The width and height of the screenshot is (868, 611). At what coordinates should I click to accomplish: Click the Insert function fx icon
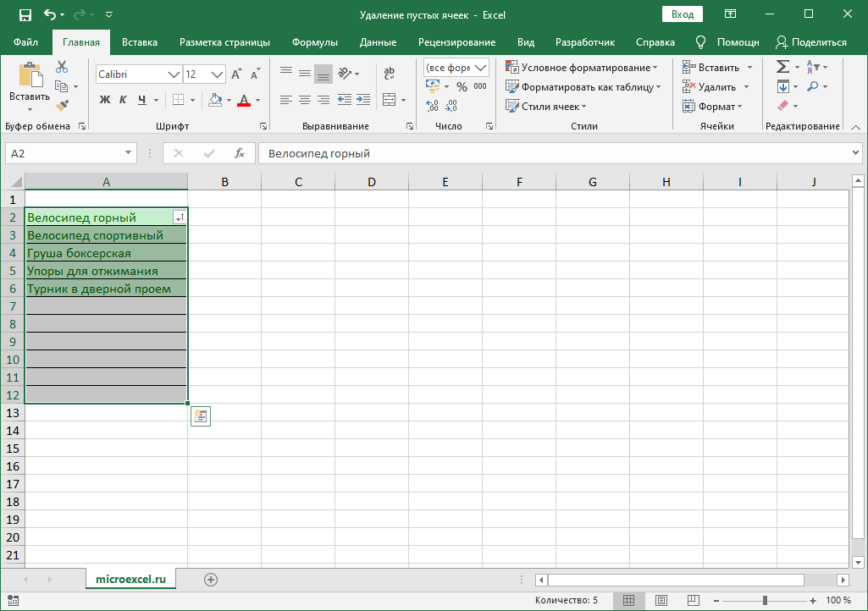coord(240,153)
